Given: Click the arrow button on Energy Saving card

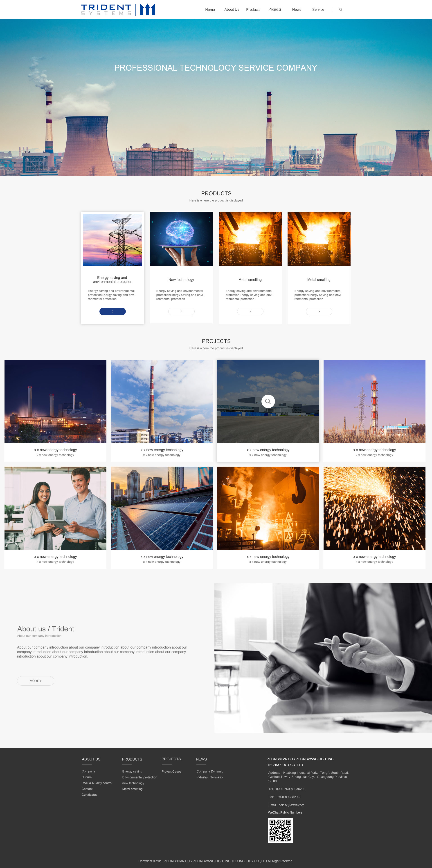Looking at the screenshot, I should coord(112,311).
